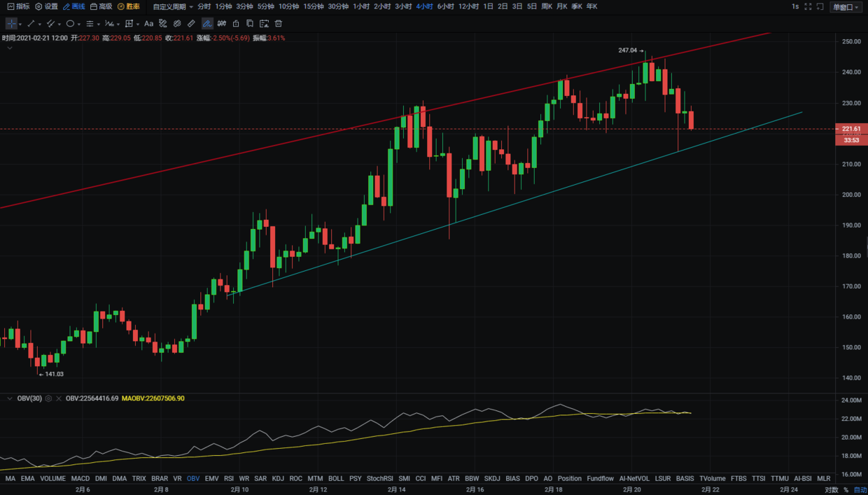Expand grid box tool options arrow
Viewport: 868px width, 495px height.
tap(138, 24)
